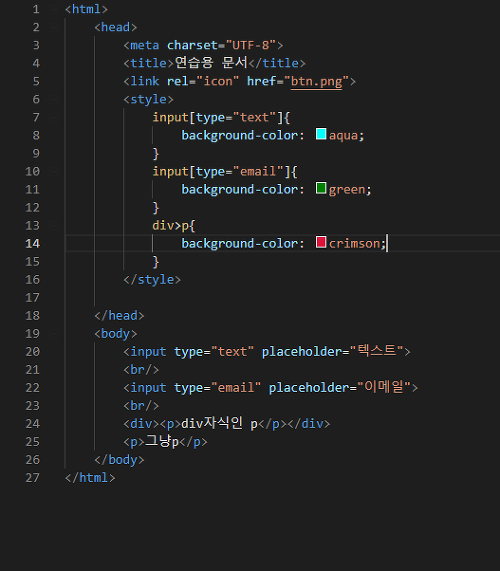Click the opening <body> tag

pyautogui.click(x=115, y=334)
